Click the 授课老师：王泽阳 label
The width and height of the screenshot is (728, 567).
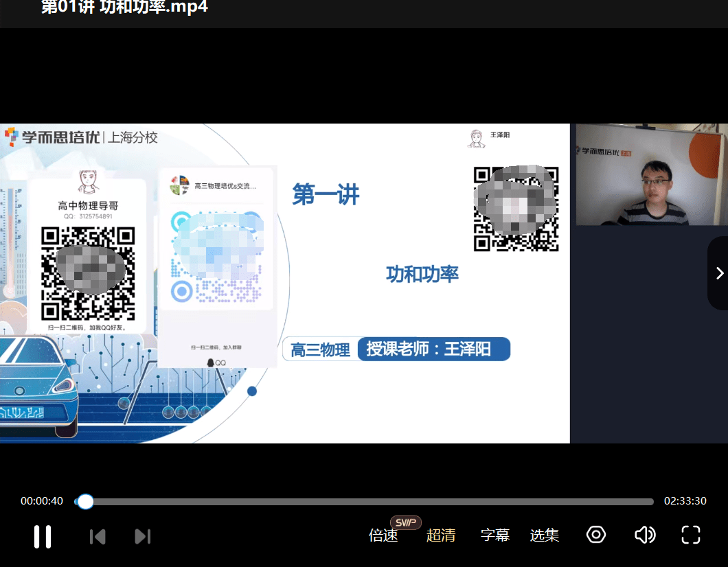433,349
